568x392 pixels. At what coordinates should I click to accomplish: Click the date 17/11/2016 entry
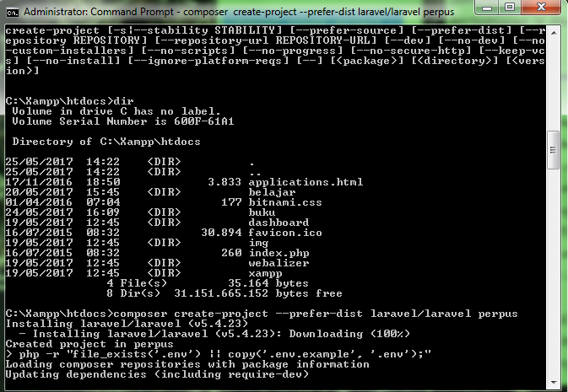(x=39, y=182)
